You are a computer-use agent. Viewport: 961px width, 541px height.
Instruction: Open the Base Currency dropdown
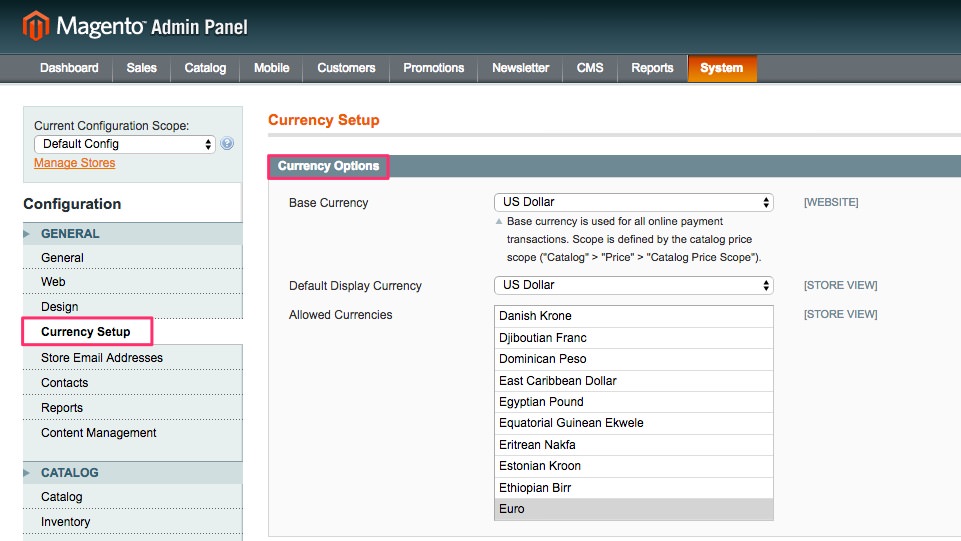(634, 202)
